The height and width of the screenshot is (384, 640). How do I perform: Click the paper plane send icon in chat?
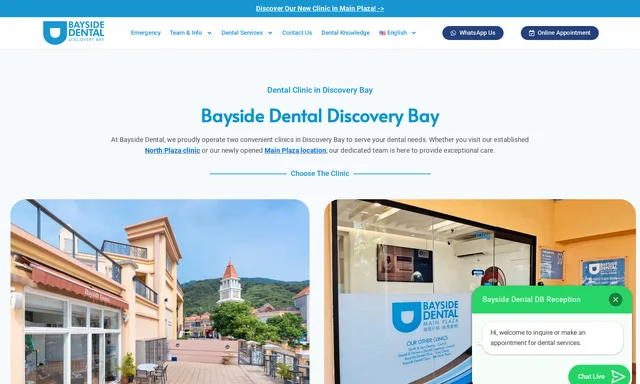coord(618,376)
